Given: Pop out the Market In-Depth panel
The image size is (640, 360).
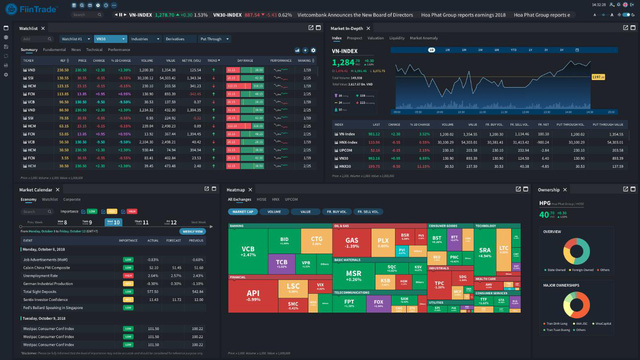Looking at the screenshot, I should point(625,28).
